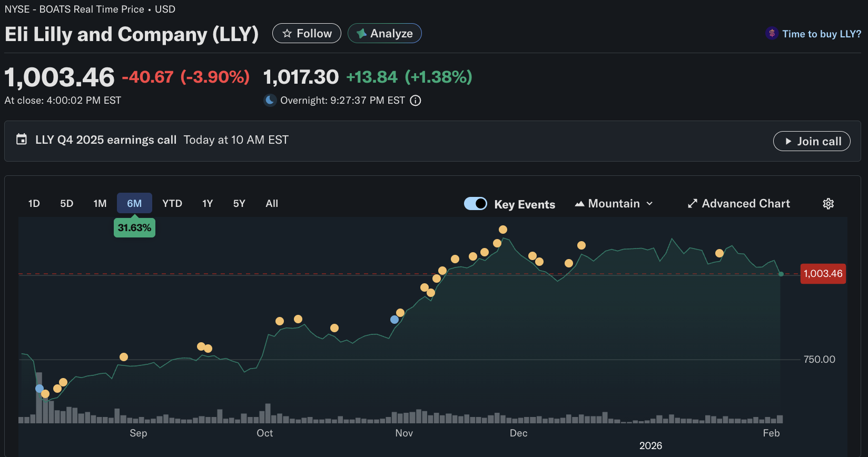Click the 750.00 axis price label
The width and height of the screenshot is (868, 457).
820,360
